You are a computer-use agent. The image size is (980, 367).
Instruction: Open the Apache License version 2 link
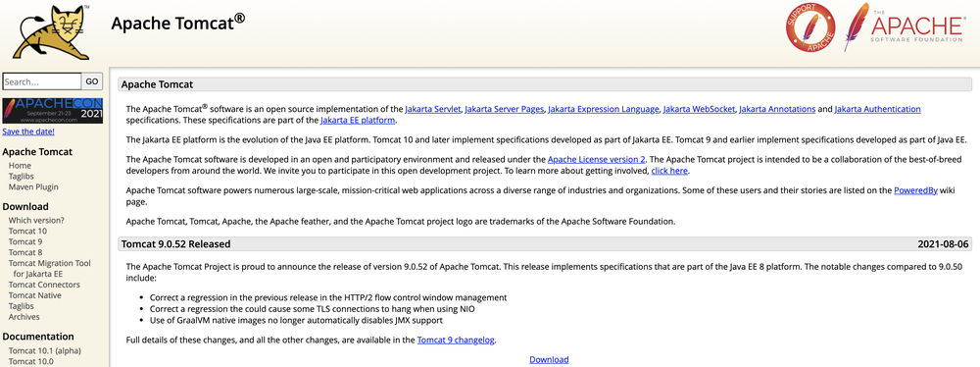click(x=597, y=160)
